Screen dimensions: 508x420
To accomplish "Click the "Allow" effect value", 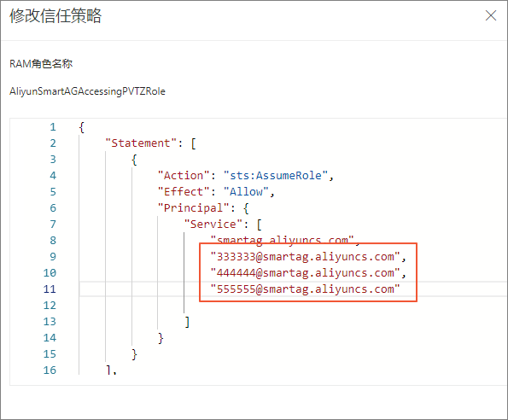I will [x=246, y=192].
